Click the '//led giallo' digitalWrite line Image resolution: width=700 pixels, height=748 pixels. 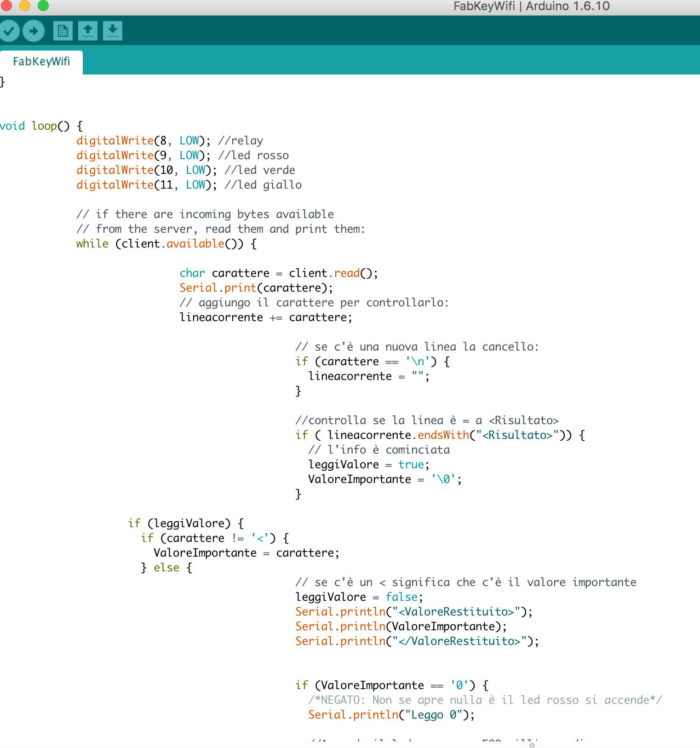pyautogui.click(x=189, y=185)
